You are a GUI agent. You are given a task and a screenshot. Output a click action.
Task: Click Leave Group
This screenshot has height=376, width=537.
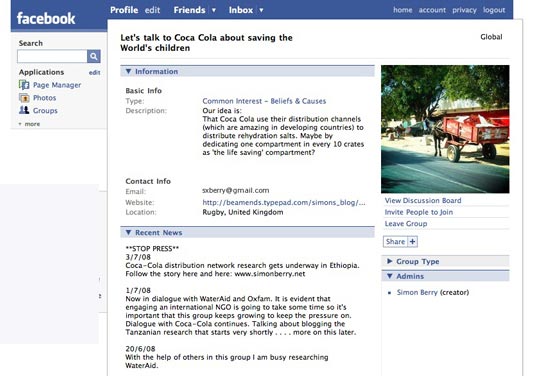pos(406,224)
